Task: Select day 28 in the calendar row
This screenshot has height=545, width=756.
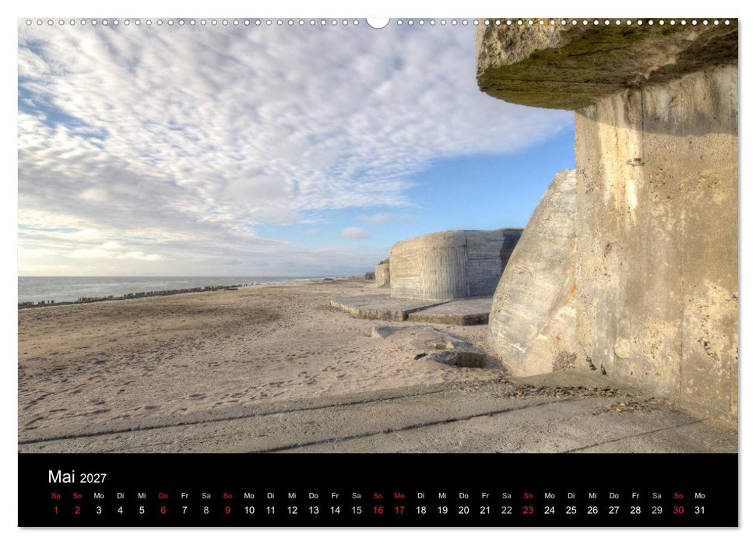Action: pos(635,510)
